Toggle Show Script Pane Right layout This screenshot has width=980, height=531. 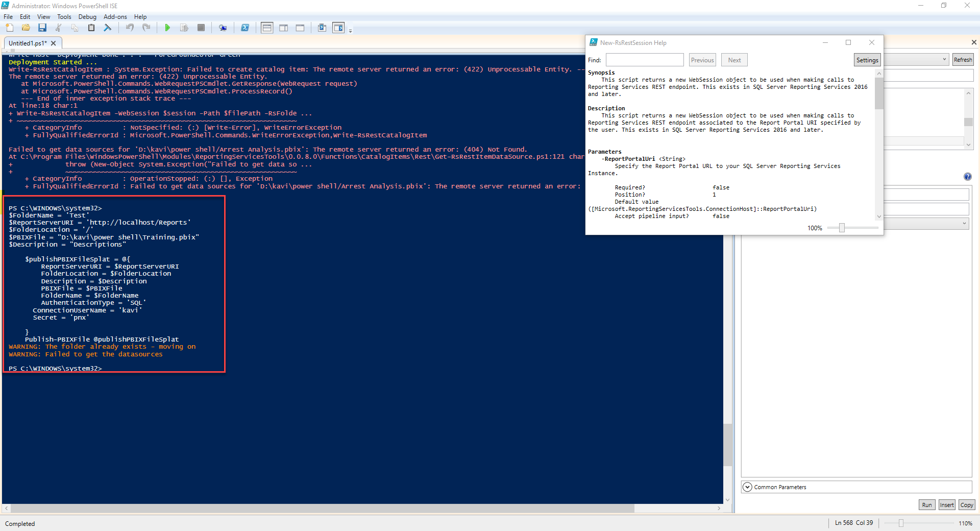tap(284, 28)
